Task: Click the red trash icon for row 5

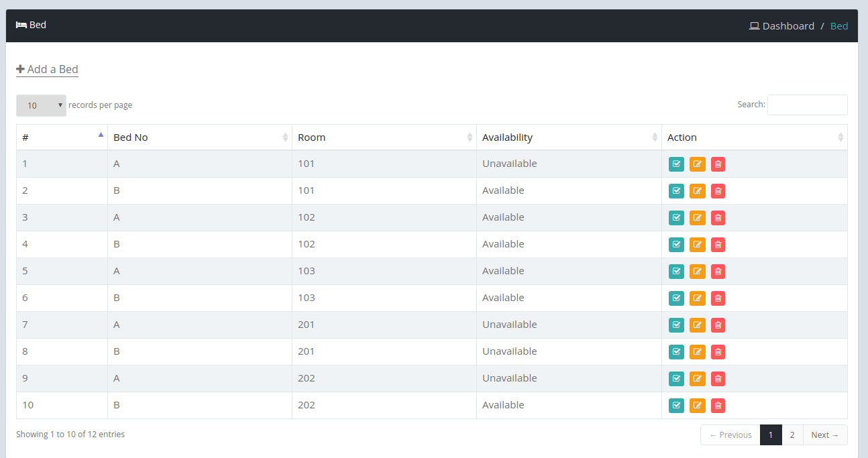Action: point(718,272)
